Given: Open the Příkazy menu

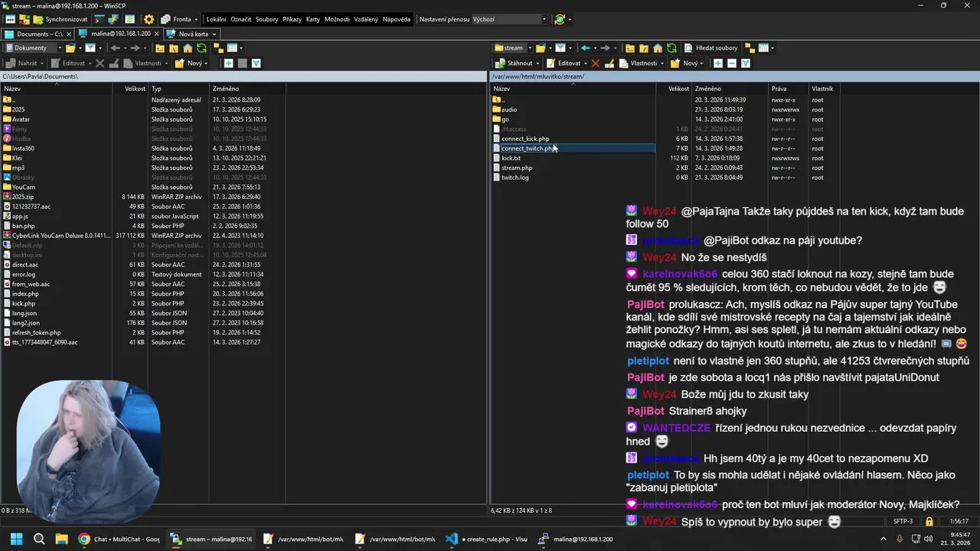Looking at the screenshot, I should [292, 19].
